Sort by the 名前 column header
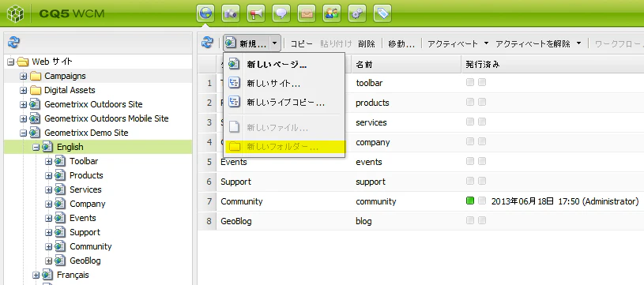The width and height of the screenshot is (644, 285). [407, 65]
